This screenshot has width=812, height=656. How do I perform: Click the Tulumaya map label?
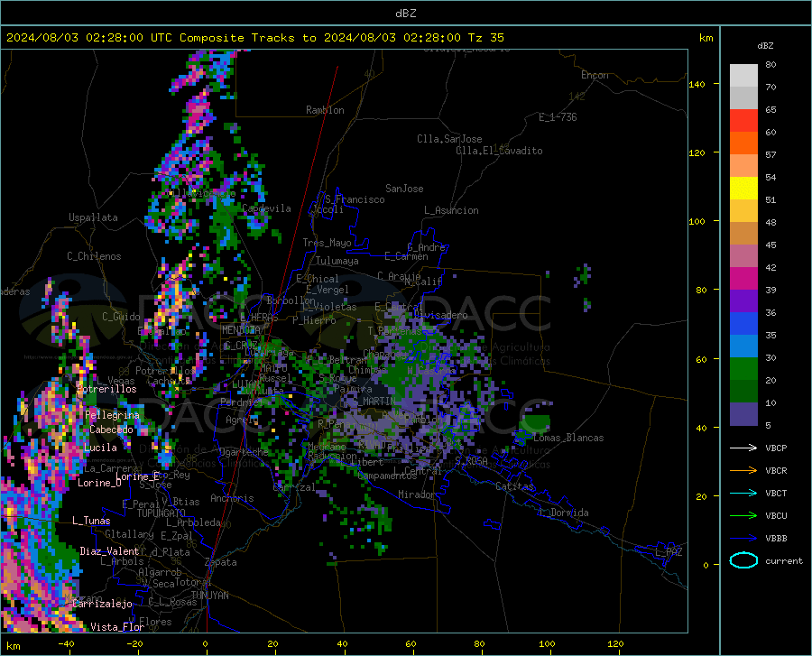tap(337, 261)
